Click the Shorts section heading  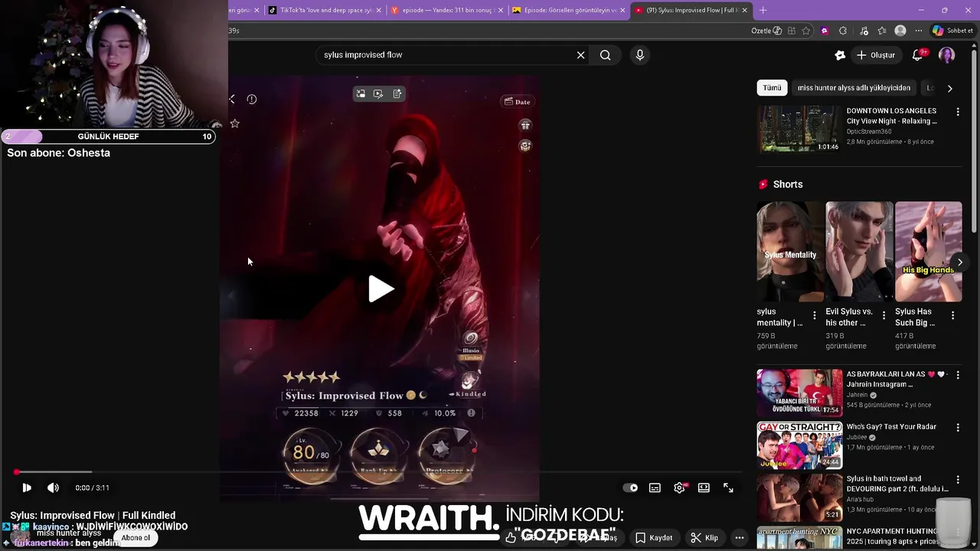[x=788, y=184]
